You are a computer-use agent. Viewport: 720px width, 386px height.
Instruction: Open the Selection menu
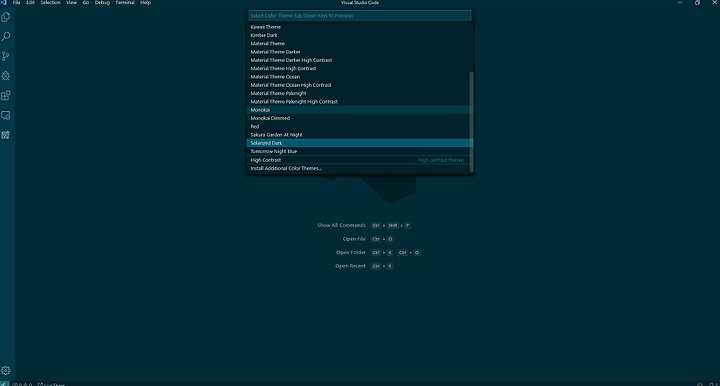tap(51, 3)
